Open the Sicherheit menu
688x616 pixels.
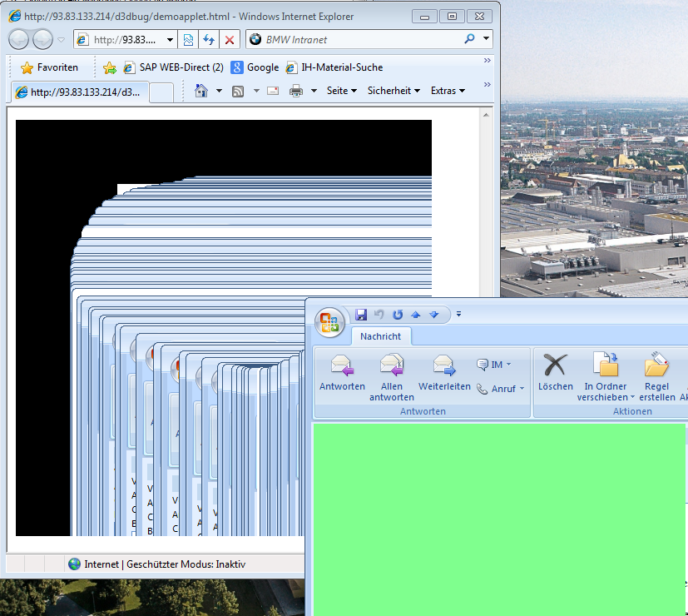click(x=393, y=91)
